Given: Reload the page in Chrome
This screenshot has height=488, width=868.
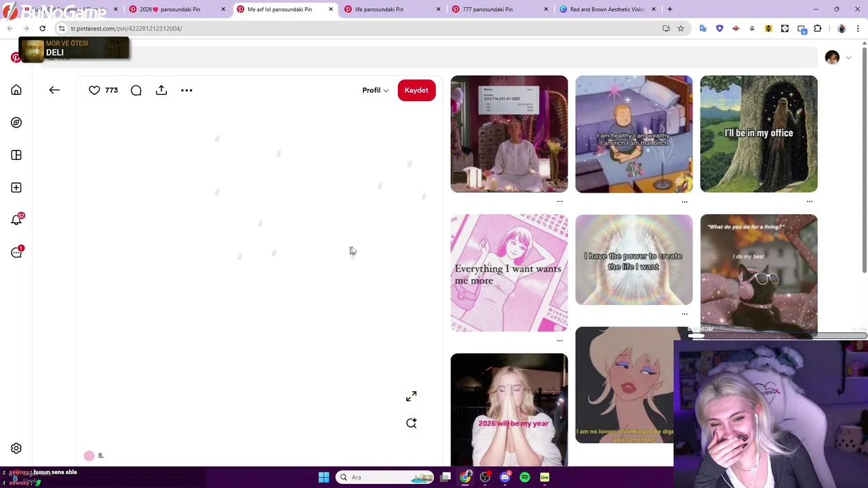Looking at the screenshot, I should [42, 28].
